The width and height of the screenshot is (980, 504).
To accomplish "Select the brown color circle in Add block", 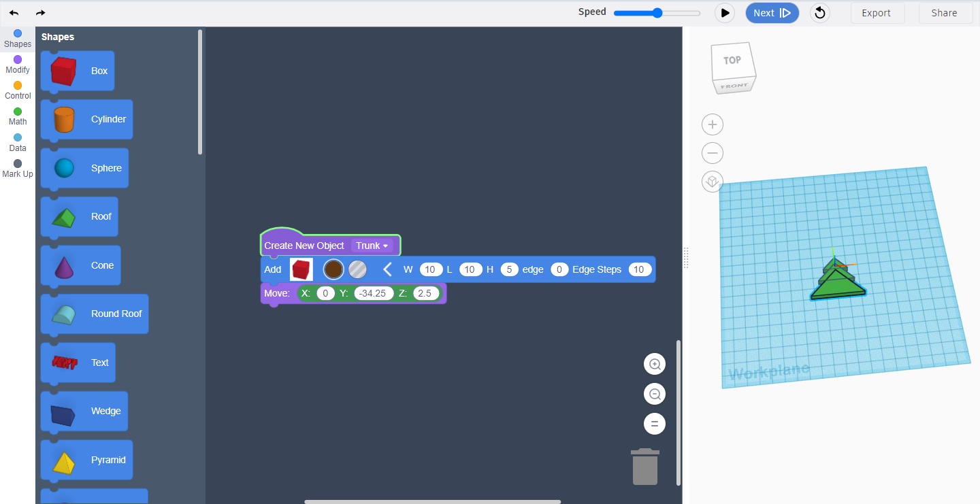I will pyautogui.click(x=333, y=269).
